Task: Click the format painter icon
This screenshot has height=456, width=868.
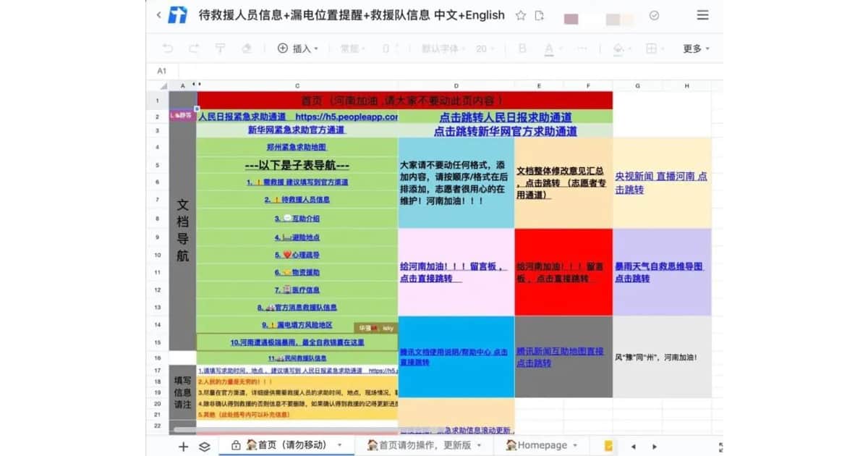Action: coord(220,48)
